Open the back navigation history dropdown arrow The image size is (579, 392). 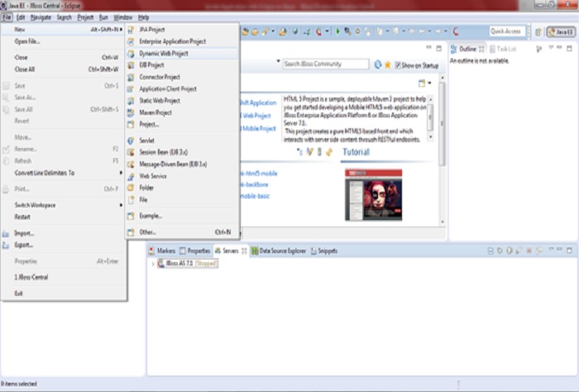point(429,31)
